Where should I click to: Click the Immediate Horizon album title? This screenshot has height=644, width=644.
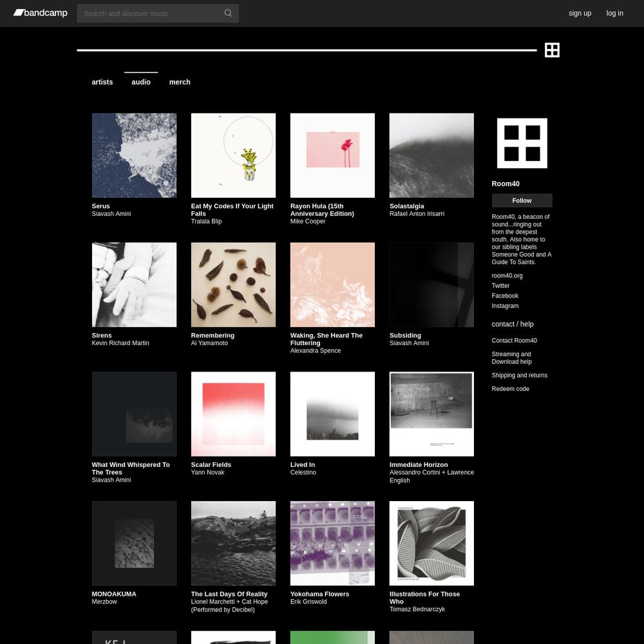tap(419, 464)
